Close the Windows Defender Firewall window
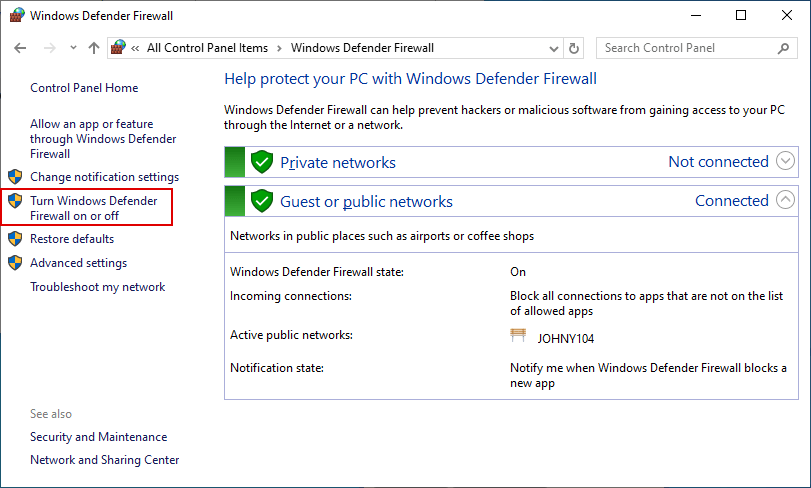This screenshot has width=811, height=488. (787, 16)
